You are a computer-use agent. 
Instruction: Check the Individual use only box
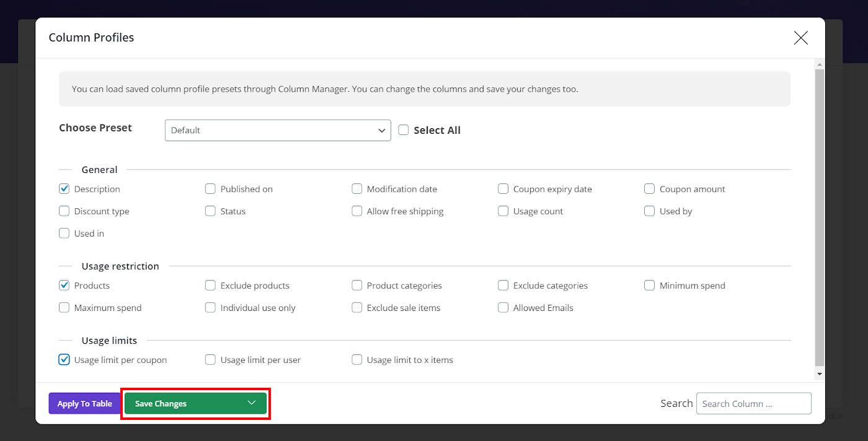coord(210,308)
